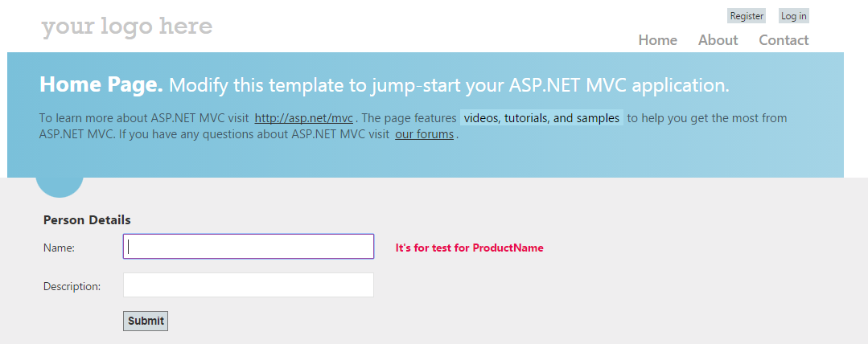Go to the Home menu item
This screenshot has height=344, width=868.
[657, 40]
